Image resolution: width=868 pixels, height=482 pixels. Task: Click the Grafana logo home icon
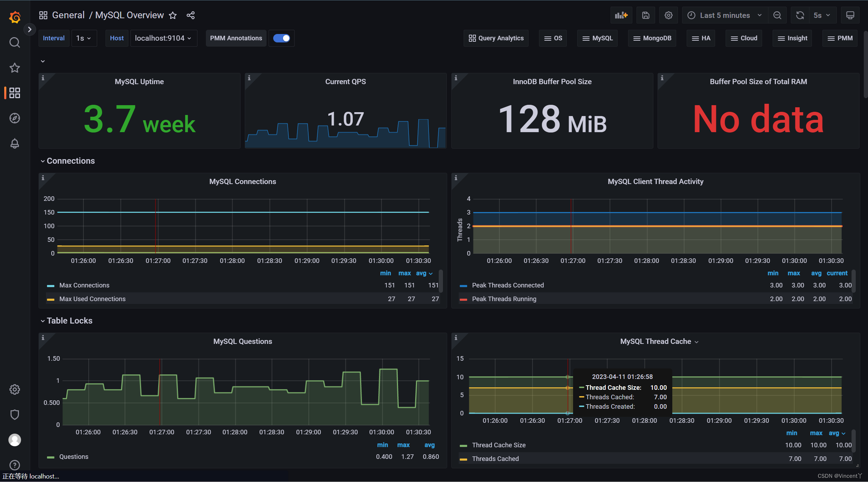(x=15, y=17)
